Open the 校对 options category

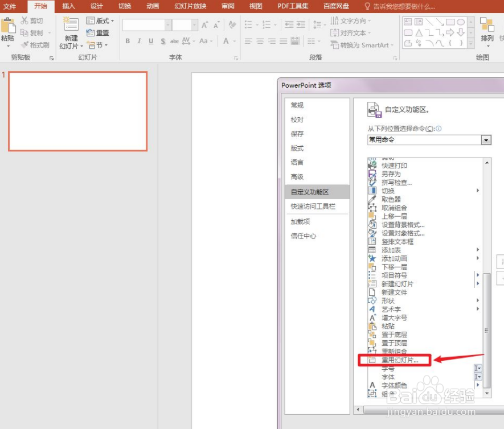(297, 120)
